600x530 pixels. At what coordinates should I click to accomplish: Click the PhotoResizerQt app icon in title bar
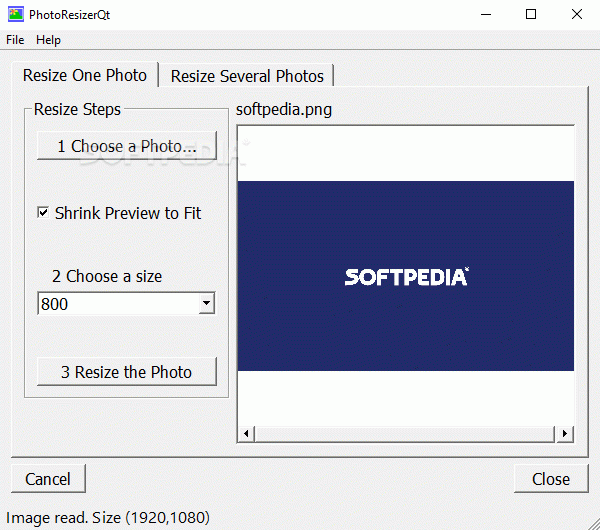click(x=16, y=15)
